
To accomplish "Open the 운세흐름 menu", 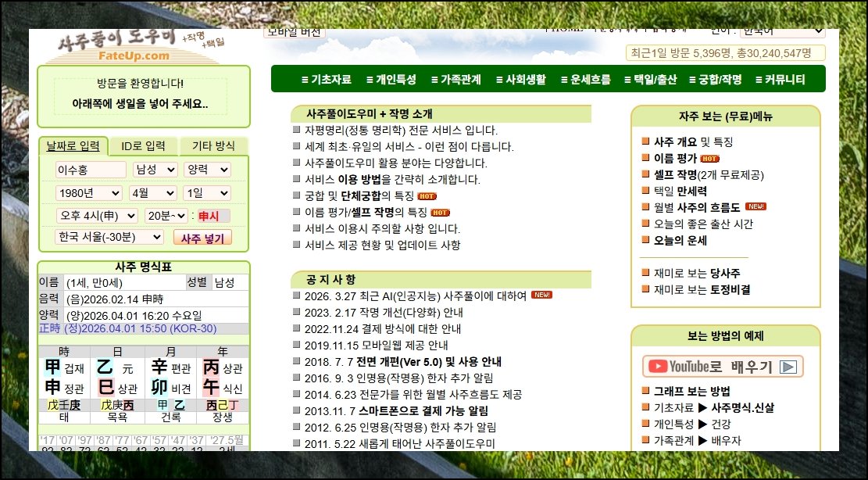I will point(586,79).
